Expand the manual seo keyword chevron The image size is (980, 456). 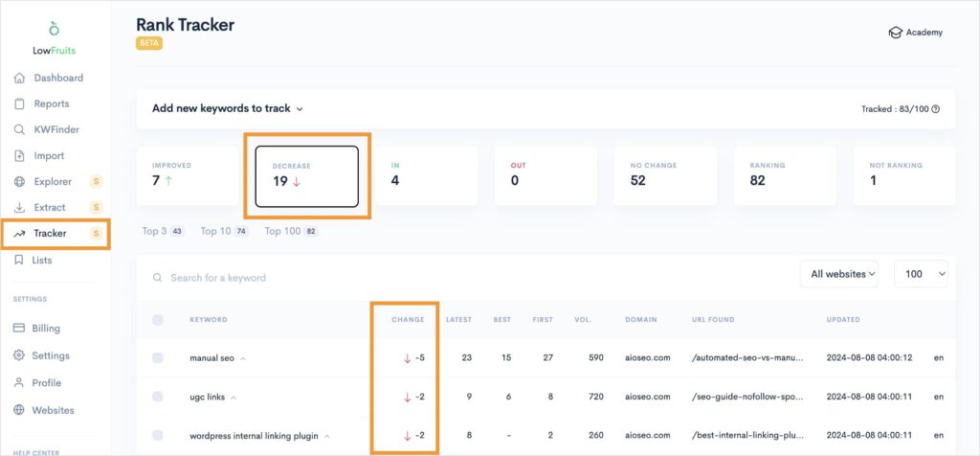(x=243, y=359)
